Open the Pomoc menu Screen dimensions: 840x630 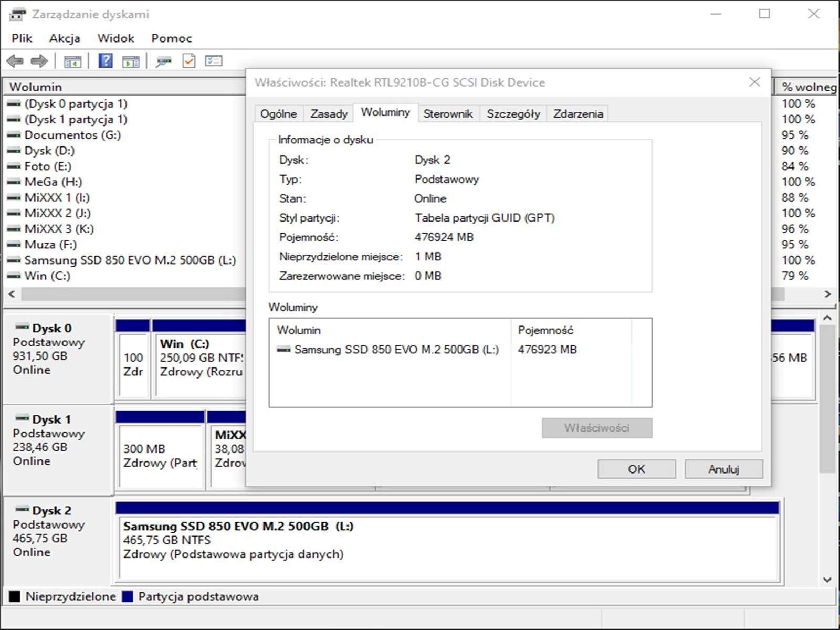(x=172, y=38)
